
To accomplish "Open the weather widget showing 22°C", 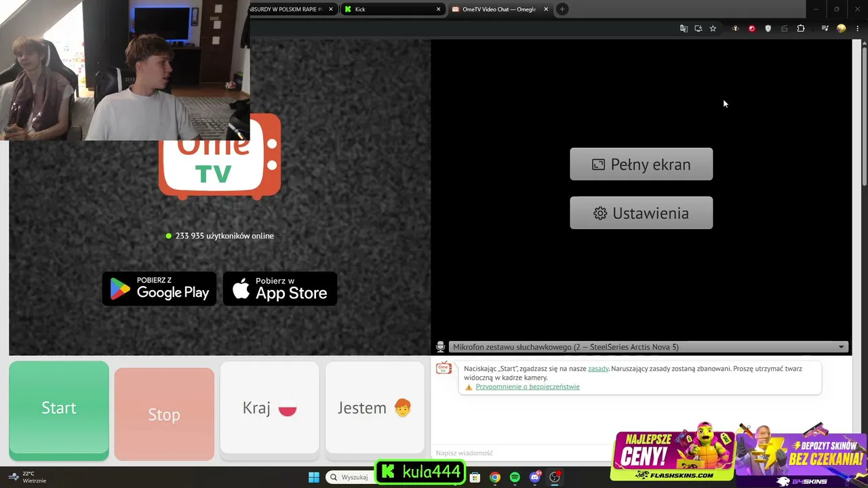I will 28,477.
